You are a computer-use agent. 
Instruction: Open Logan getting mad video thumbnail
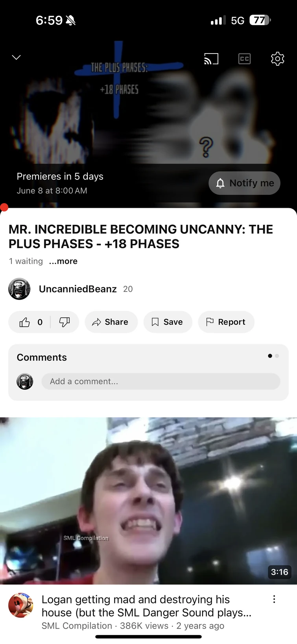(x=148, y=501)
